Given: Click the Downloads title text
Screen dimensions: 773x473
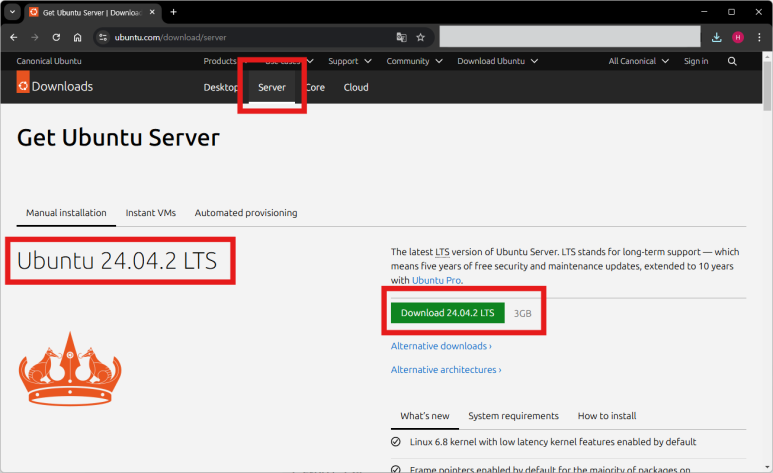Looking at the screenshot, I should pos(62,87).
